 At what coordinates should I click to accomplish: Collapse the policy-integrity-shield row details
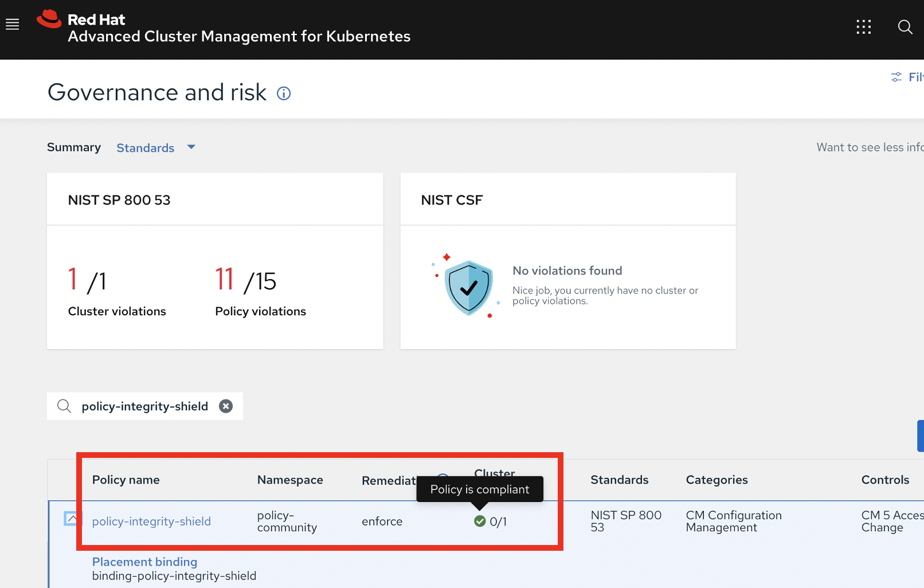click(x=72, y=518)
